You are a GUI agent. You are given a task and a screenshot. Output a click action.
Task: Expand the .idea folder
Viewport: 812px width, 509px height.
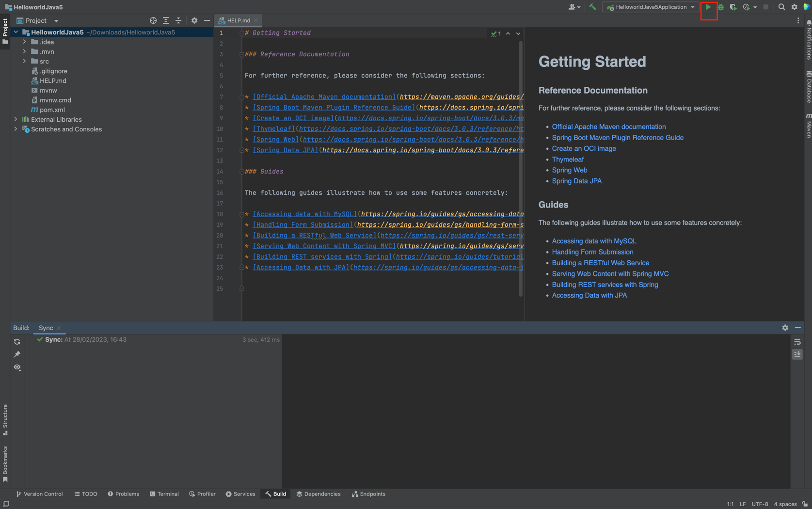25,42
